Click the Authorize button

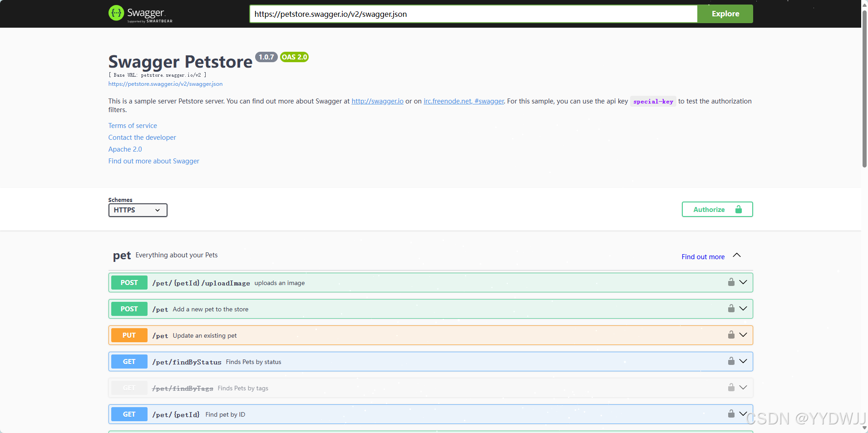coord(717,209)
